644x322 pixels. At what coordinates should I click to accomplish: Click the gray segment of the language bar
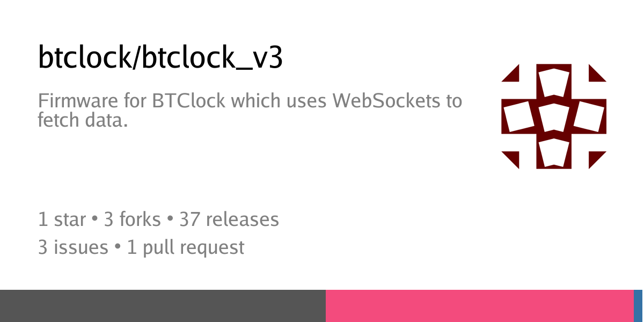[x=163, y=306]
